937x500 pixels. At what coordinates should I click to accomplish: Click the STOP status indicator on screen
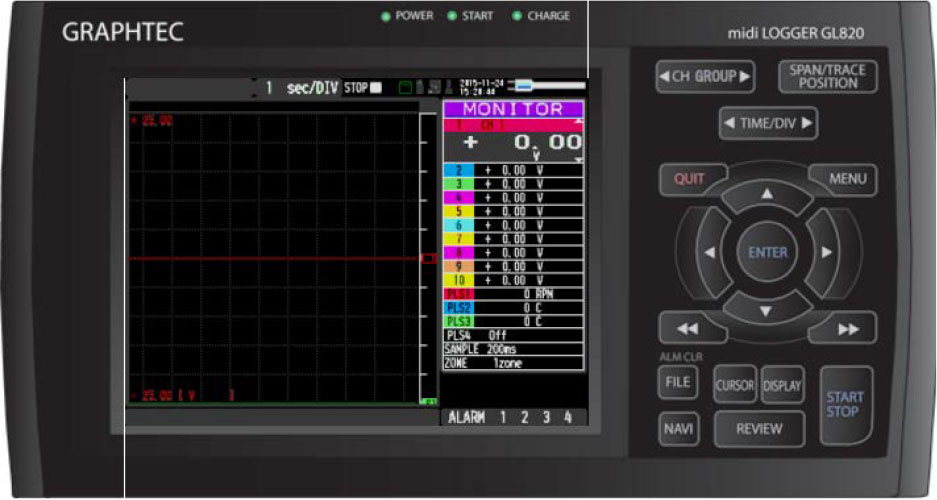363,88
